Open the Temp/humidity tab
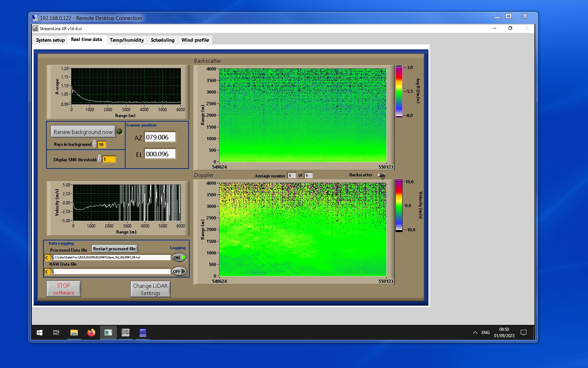The image size is (588, 368). (127, 40)
